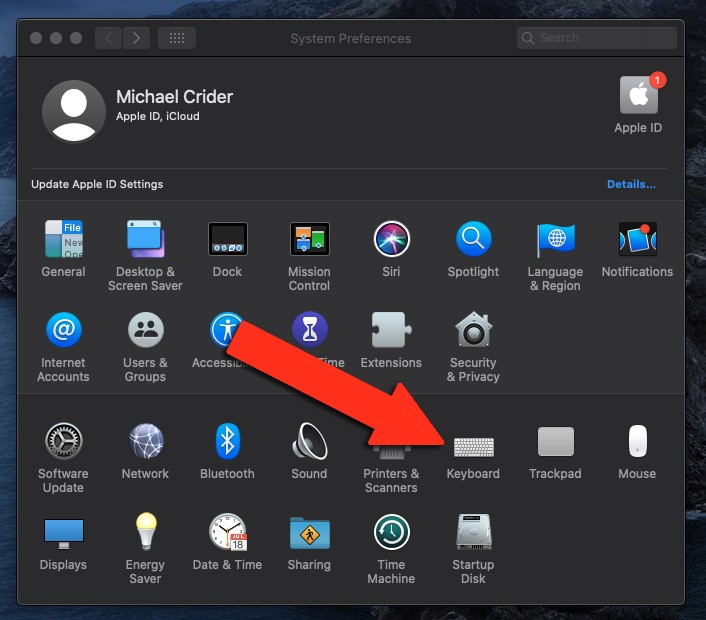The width and height of the screenshot is (706, 620).
Task: Go back with the left chevron button
Action: 109,38
